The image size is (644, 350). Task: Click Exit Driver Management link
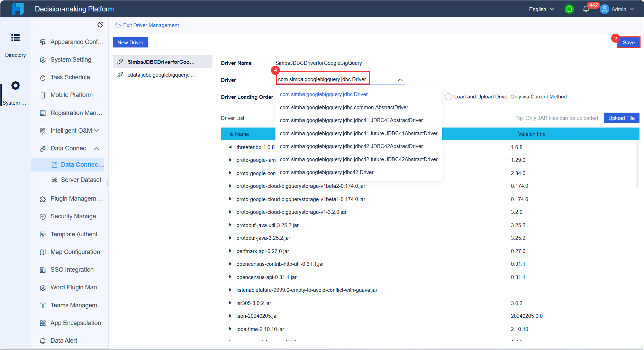tap(147, 25)
